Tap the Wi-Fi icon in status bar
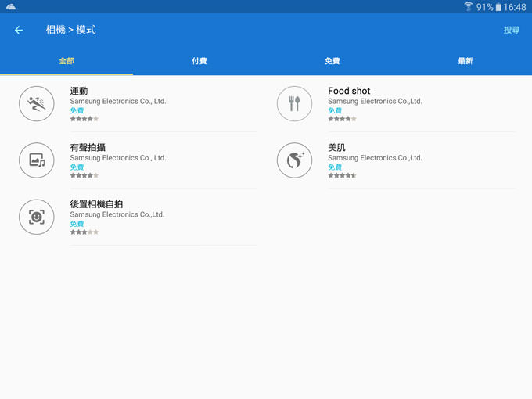The height and width of the screenshot is (399, 532). coord(469,6)
